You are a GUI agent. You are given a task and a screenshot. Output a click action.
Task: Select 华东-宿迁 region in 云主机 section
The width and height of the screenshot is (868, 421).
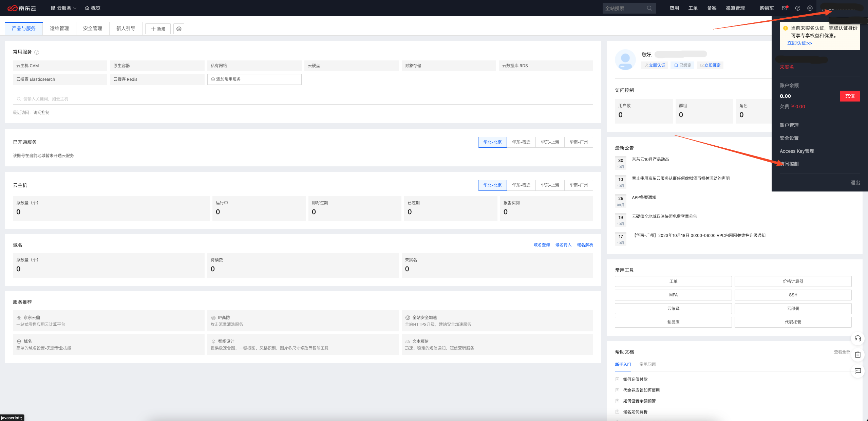[x=521, y=185]
